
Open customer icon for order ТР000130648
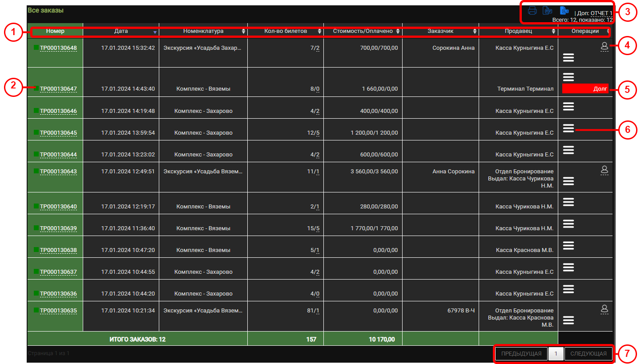pos(604,46)
